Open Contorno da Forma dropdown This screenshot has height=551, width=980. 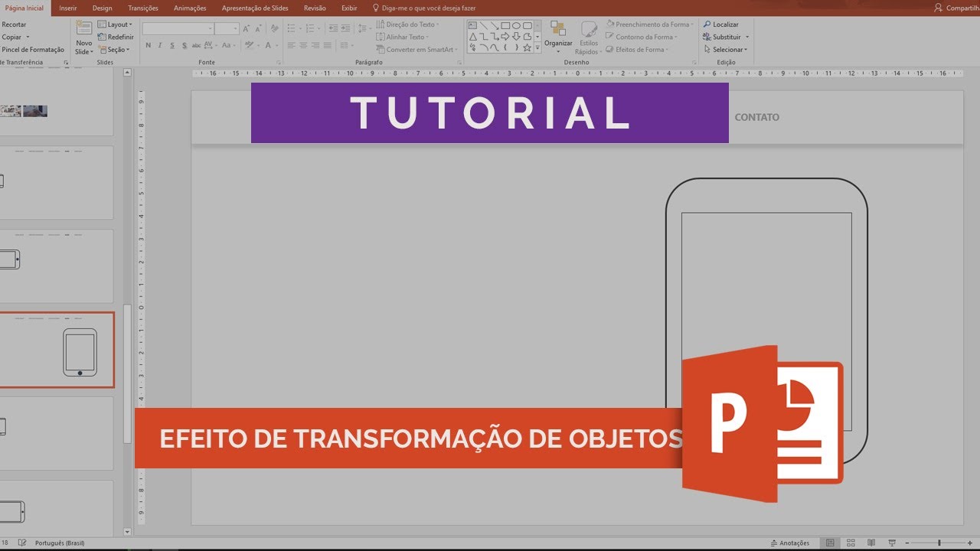(642, 37)
